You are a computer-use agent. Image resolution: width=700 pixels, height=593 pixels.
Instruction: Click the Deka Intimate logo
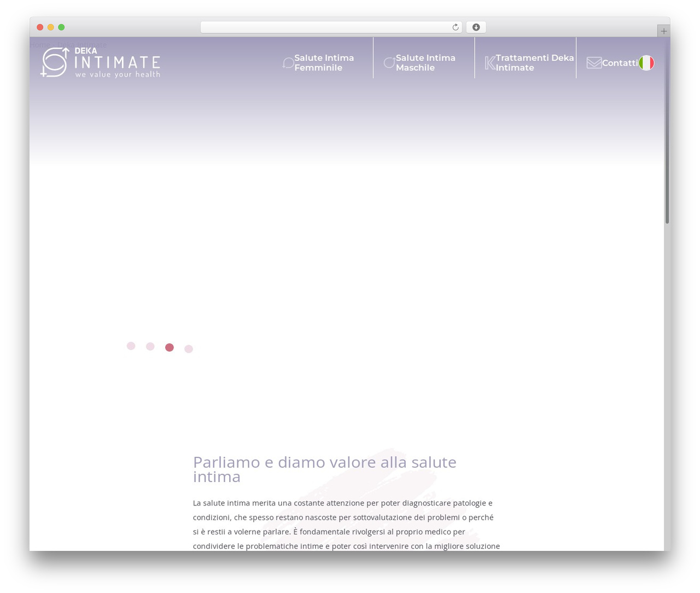pyautogui.click(x=101, y=62)
